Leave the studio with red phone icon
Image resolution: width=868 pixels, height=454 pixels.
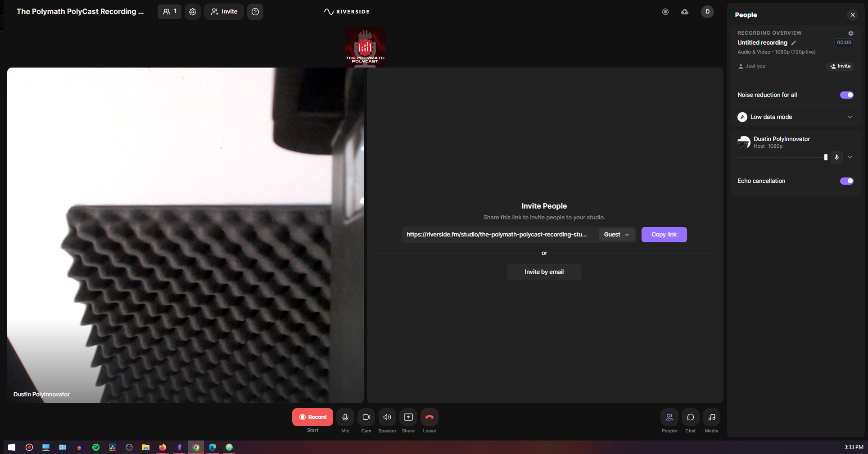pyautogui.click(x=429, y=417)
